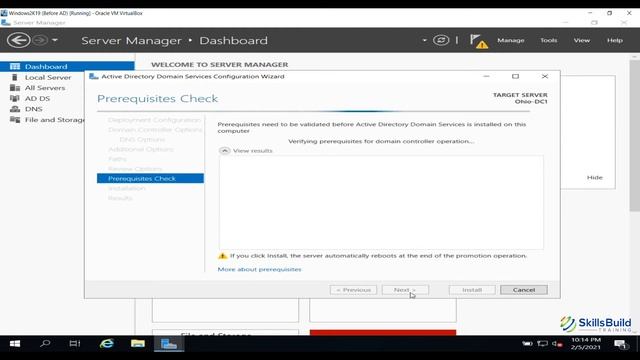640x360 pixels.
Task: Open navigation history dropdown arrow
Action: pos(55,40)
